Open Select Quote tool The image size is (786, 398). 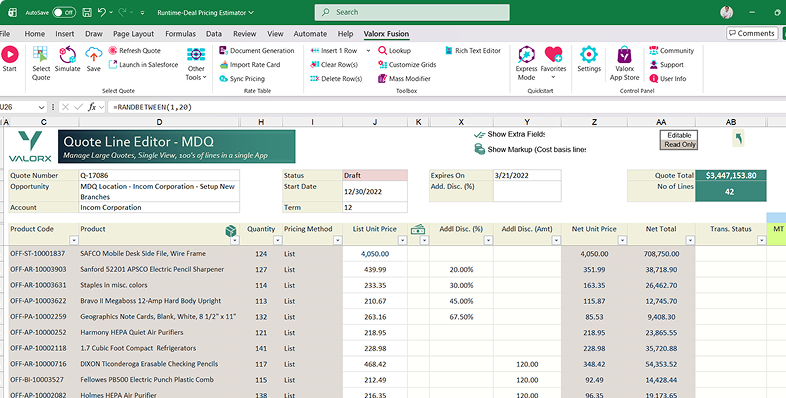[x=41, y=63]
